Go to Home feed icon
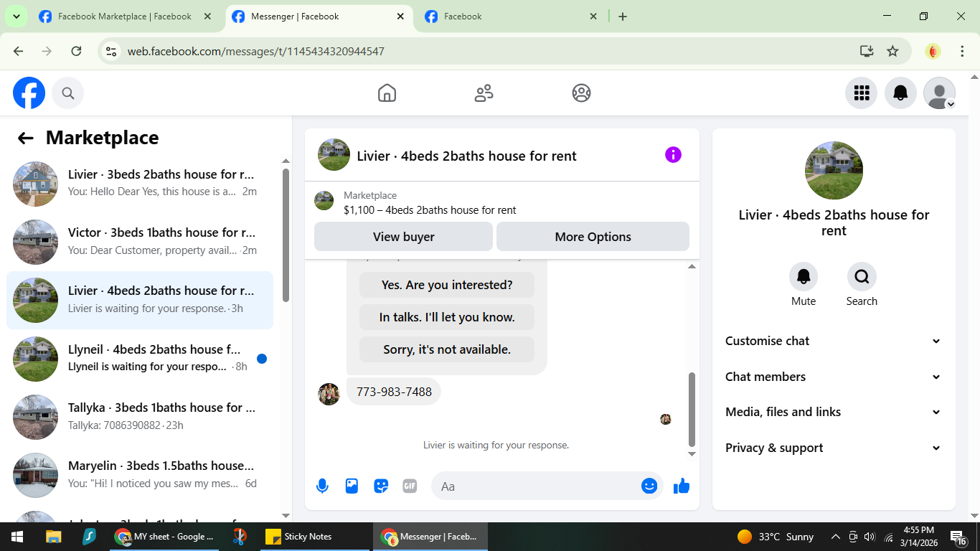The width and height of the screenshot is (980, 551). click(x=387, y=93)
